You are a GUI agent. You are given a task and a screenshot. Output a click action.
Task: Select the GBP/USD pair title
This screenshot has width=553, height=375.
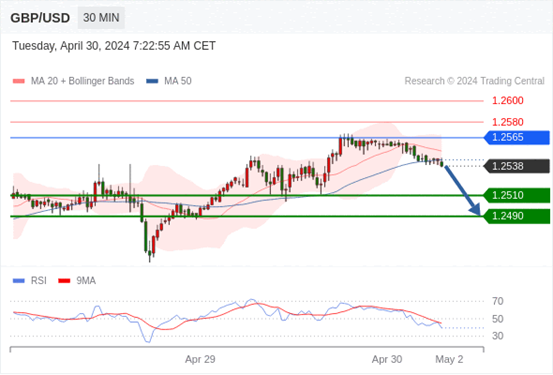click(x=40, y=18)
